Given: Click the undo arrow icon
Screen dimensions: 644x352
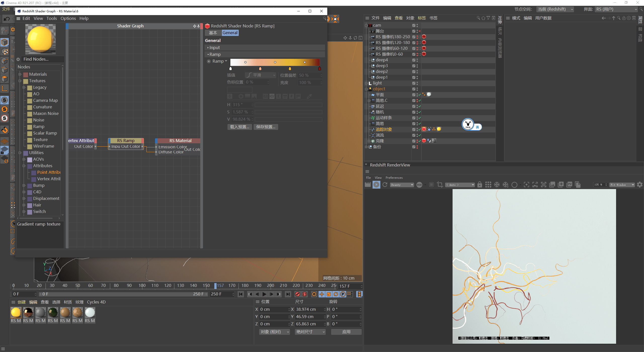Looking at the screenshot, I should click(x=7, y=19).
